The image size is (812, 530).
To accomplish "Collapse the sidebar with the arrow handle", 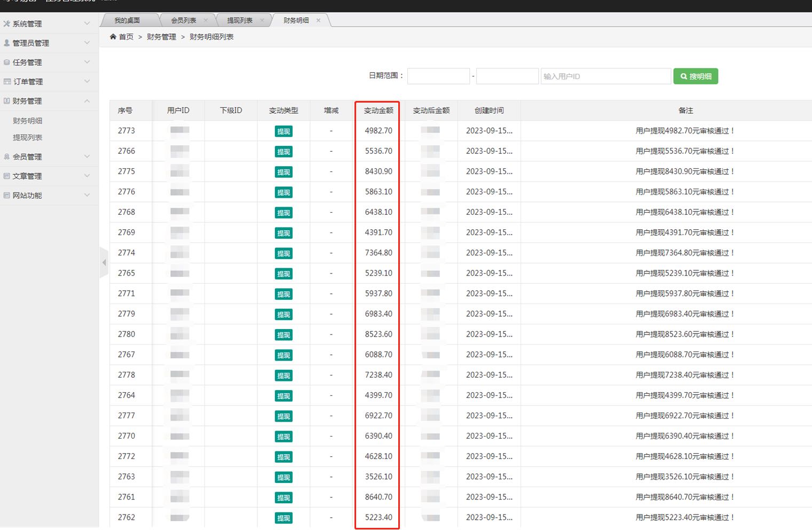I will tap(104, 262).
